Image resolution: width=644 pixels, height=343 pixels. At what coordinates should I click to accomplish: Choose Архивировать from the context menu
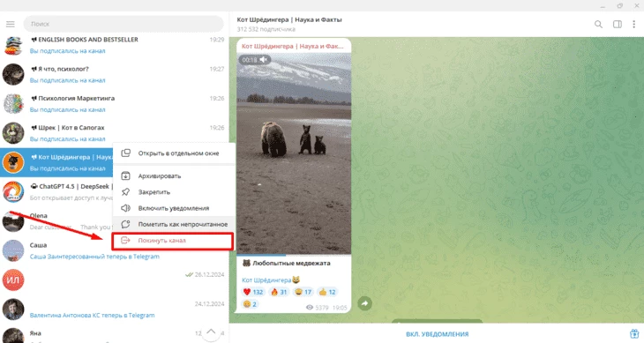[x=174, y=176]
